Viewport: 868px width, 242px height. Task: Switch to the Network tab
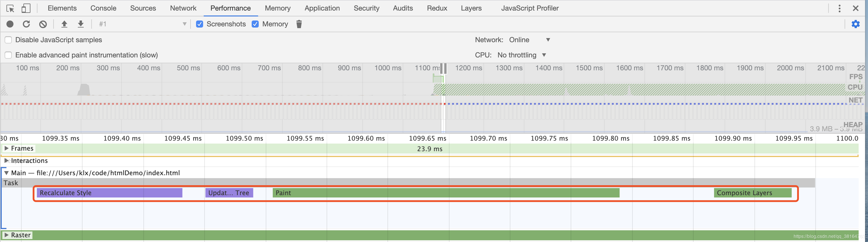click(183, 8)
